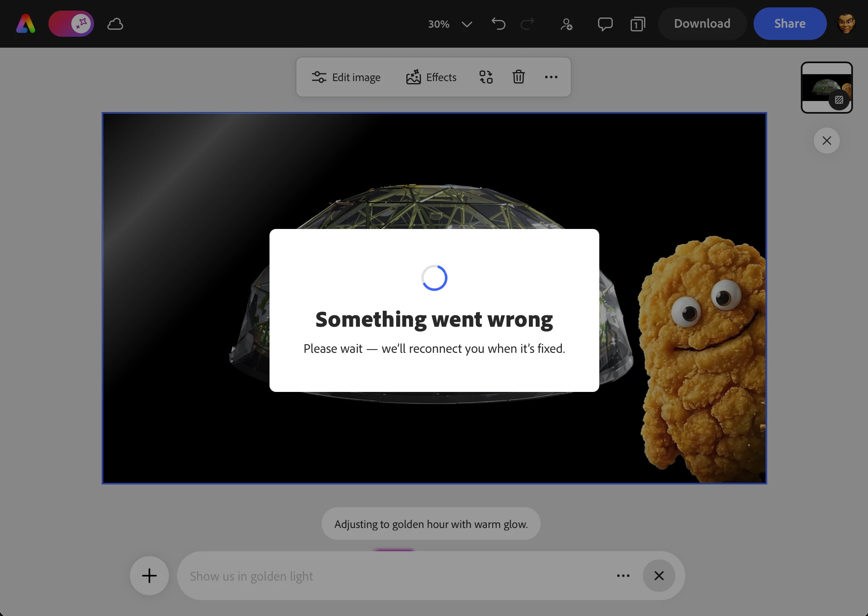Screen dimensions: 868x616
Task: Click the redo arrow icon
Action: [528, 24]
